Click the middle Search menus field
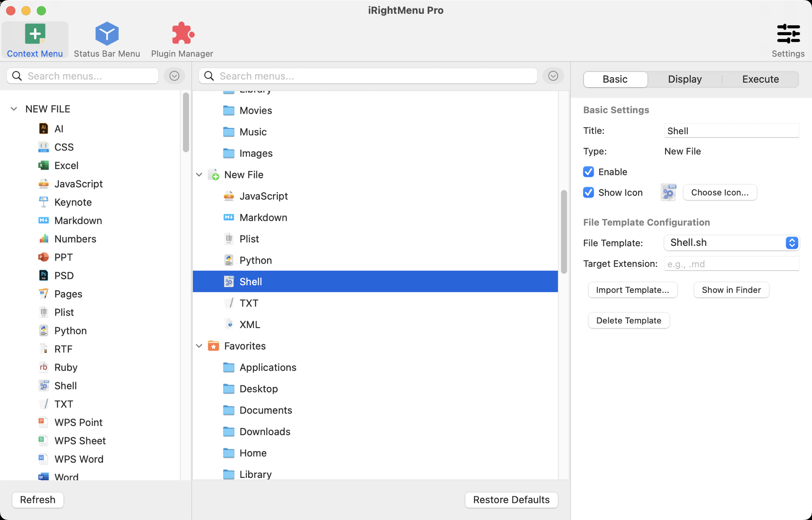This screenshot has height=520, width=812. point(368,76)
